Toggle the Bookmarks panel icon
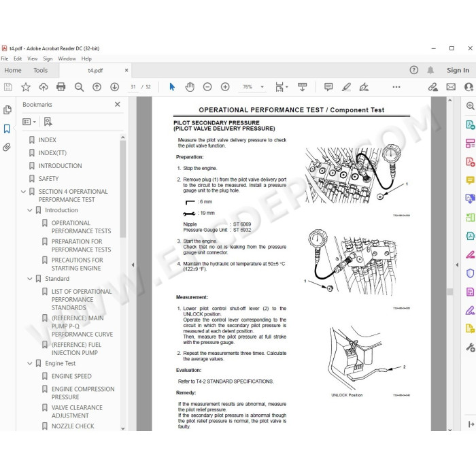 pos(7,129)
